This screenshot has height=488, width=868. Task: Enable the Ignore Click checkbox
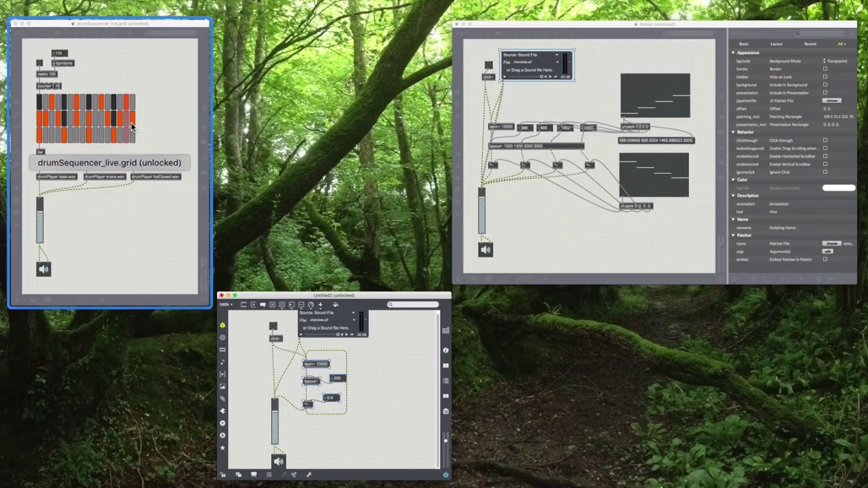(x=825, y=172)
